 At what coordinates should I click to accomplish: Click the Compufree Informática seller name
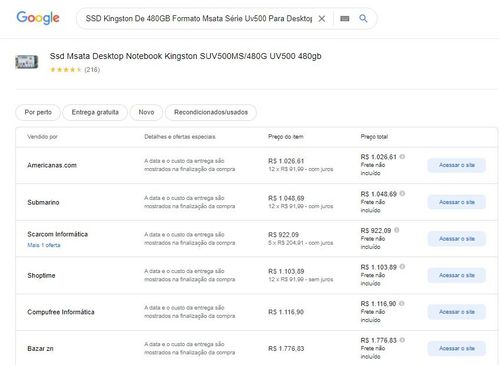[61, 312]
